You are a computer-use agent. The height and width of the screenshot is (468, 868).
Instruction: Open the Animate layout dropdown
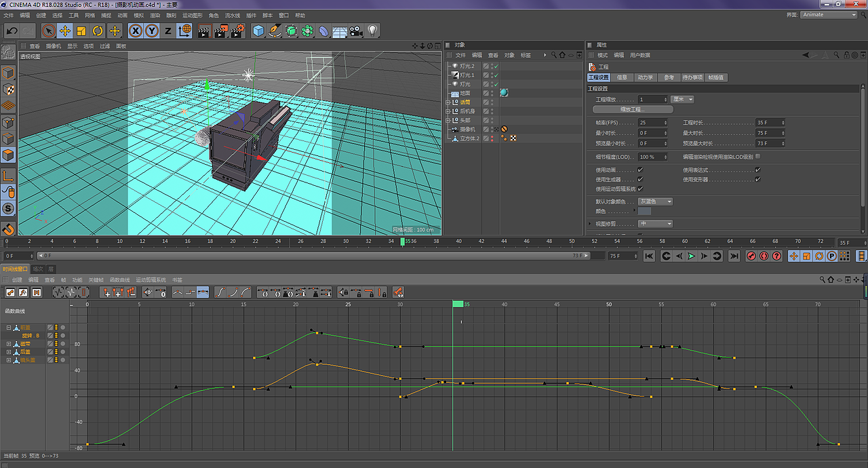[829, 14]
